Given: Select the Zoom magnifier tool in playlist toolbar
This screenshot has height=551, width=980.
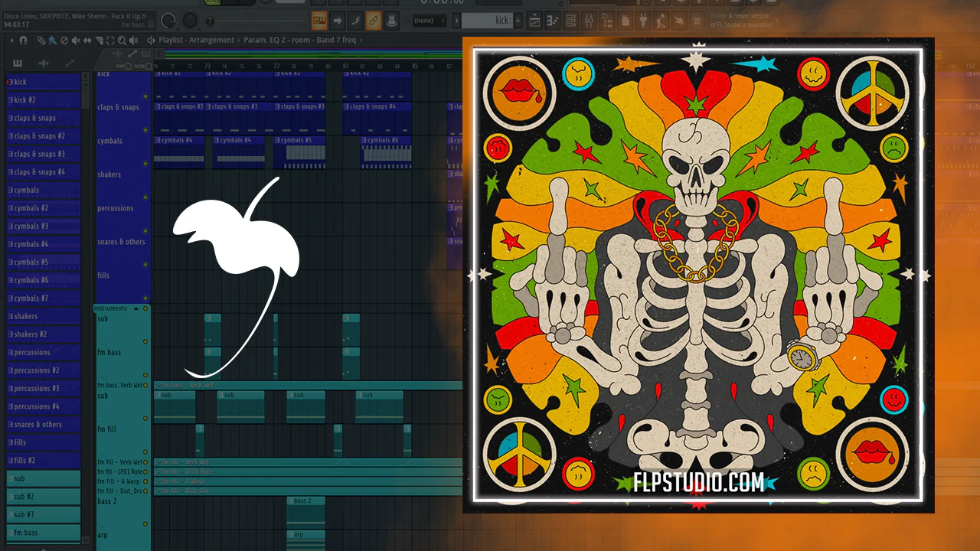Looking at the screenshot, I should click(x=120, y=40).
